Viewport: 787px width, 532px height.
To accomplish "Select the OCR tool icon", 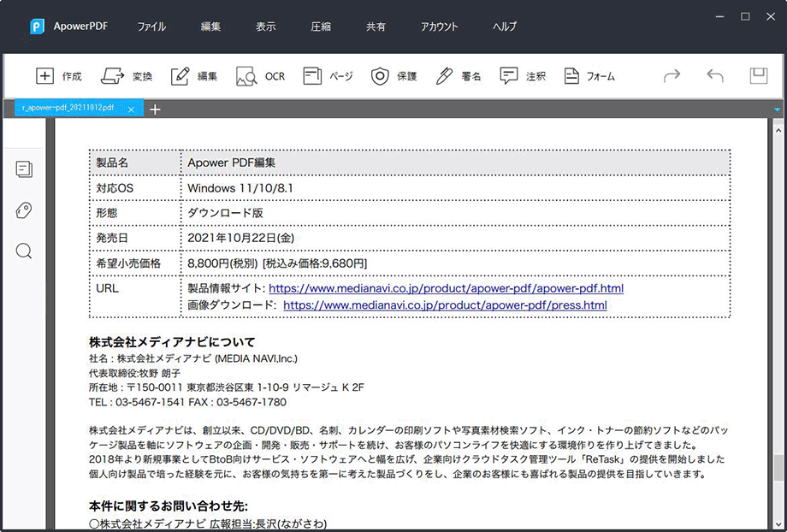I will pyautogui.click(x=246, y=76).
